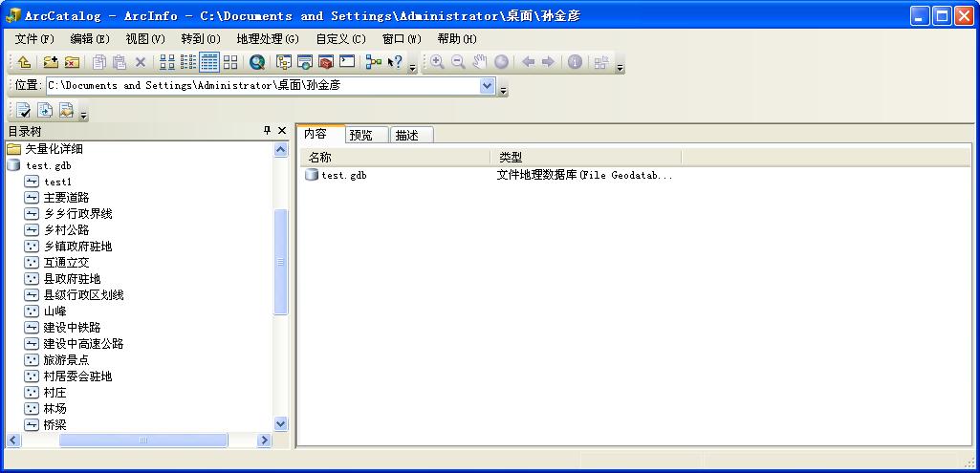The height and width of the screenshot is (473, 980).
Task: Switch to List view
Action: [188, 62]
